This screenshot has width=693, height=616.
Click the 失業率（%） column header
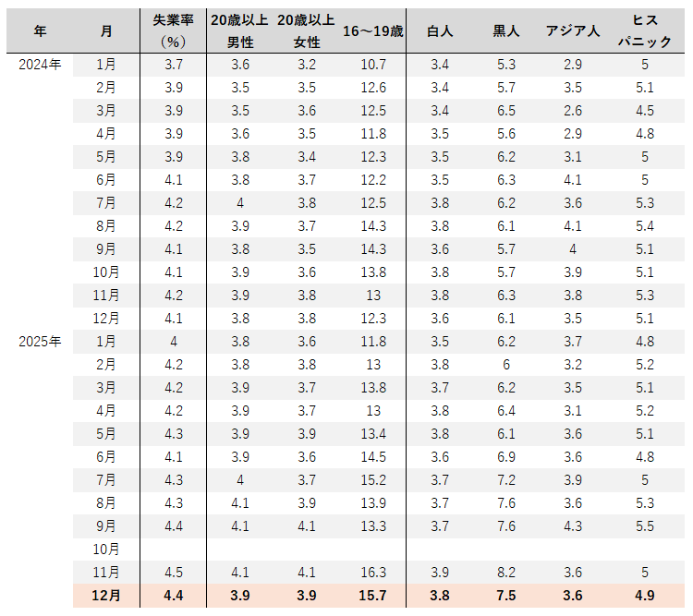point(173,30)
